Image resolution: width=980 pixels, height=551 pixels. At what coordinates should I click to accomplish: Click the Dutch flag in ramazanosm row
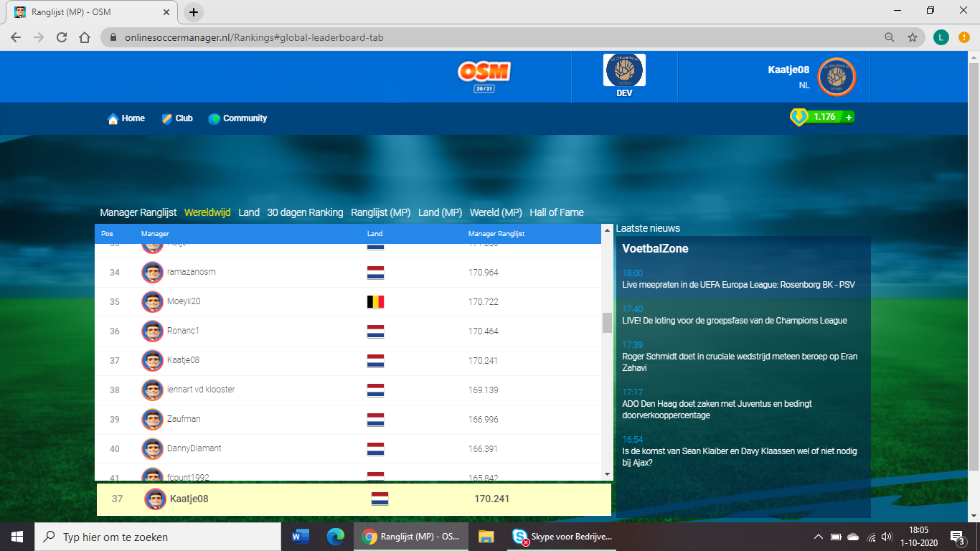pos(375,273)
